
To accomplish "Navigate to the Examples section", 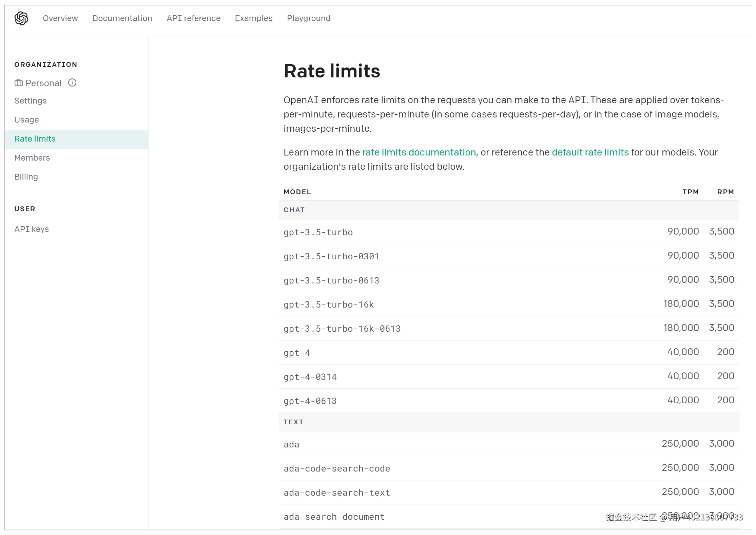I will point(253,18).
